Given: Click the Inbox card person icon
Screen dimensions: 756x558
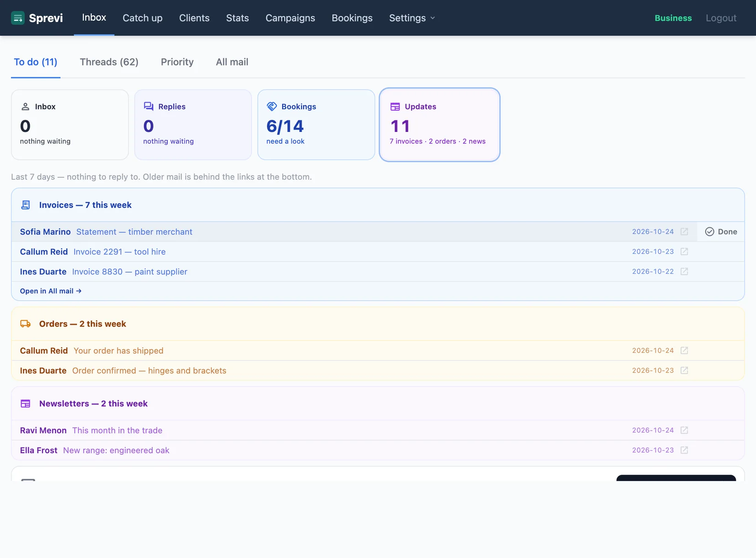Looking at the screenshot, I should 25,106.
